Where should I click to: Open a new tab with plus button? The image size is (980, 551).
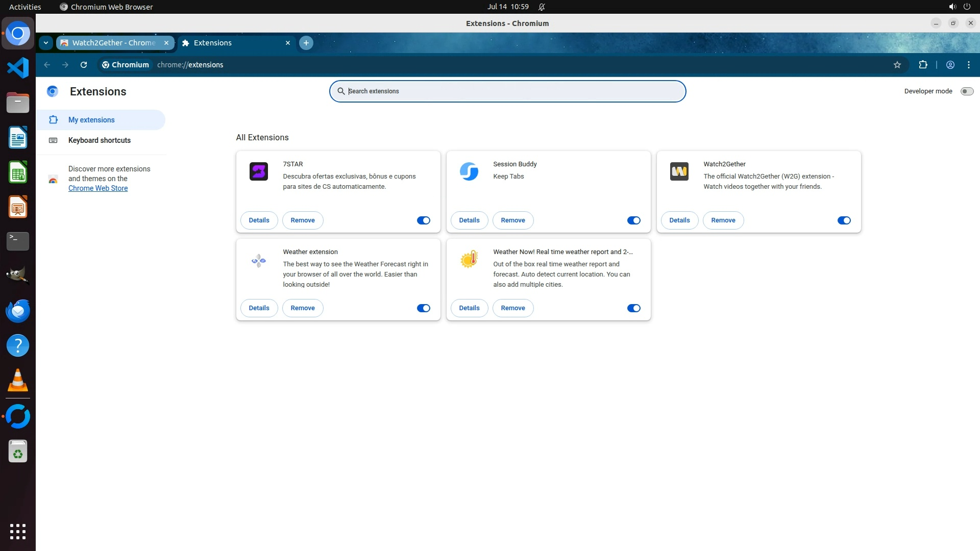[x=306, y=43]
